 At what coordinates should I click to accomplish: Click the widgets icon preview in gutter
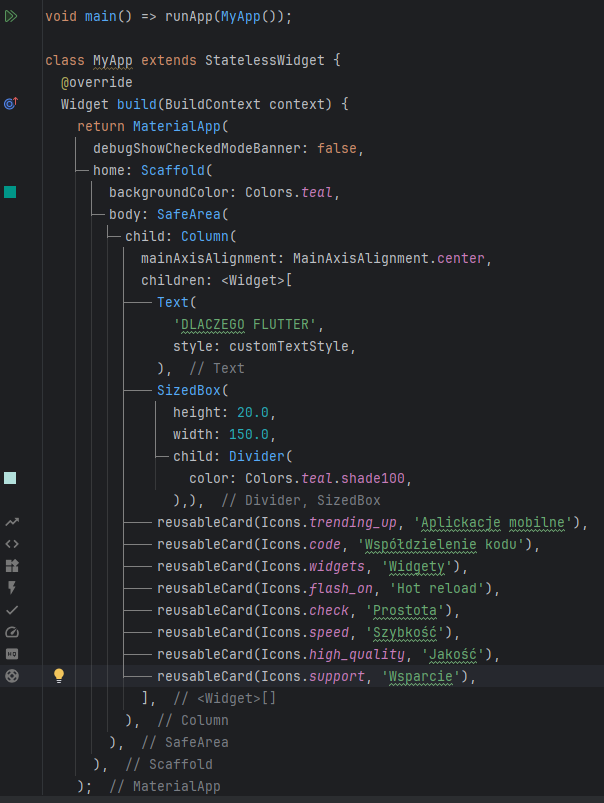pyautogui.click(x=11, y=566)
